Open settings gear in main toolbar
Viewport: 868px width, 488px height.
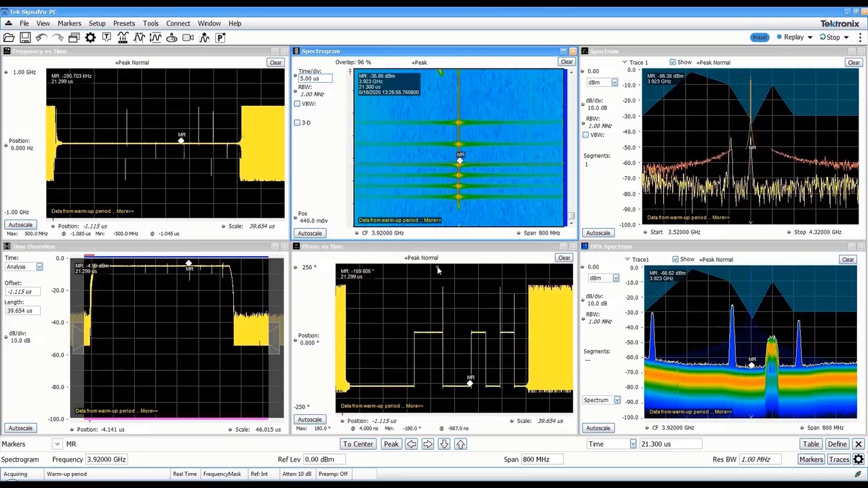[x=90, y=38]
